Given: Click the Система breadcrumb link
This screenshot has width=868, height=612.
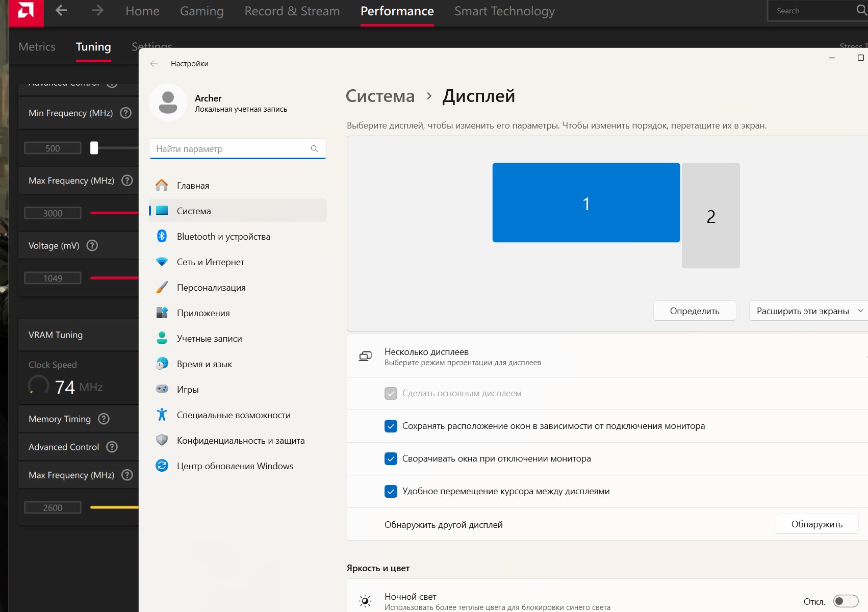Looking at the screenshot, I should point(380,96).
